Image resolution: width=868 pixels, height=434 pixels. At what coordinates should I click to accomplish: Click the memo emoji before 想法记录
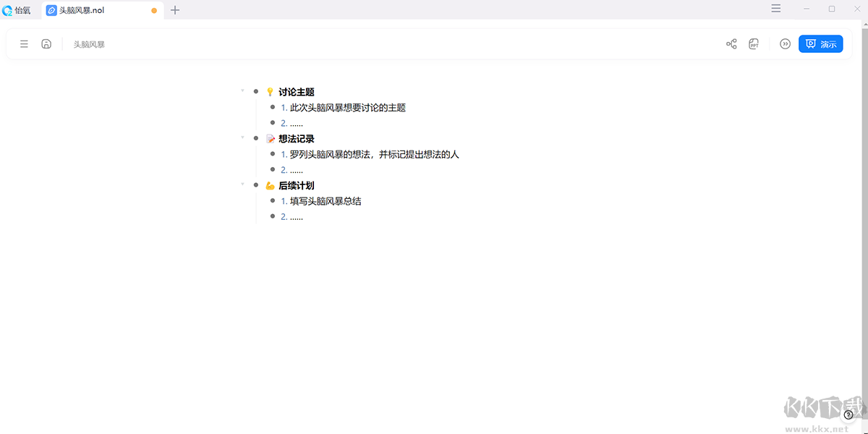coord(270,138)
